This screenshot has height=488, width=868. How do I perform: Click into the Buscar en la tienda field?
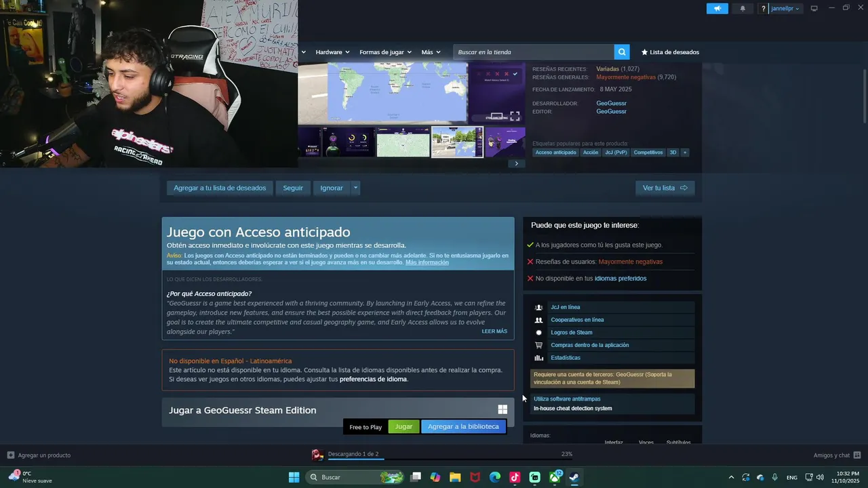(x=534, y=52)
